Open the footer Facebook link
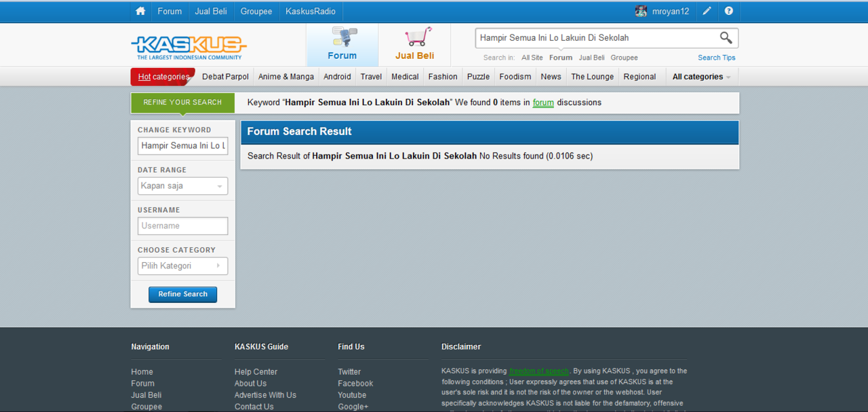Viewport: 868px width, 412px height. point(355,384)
